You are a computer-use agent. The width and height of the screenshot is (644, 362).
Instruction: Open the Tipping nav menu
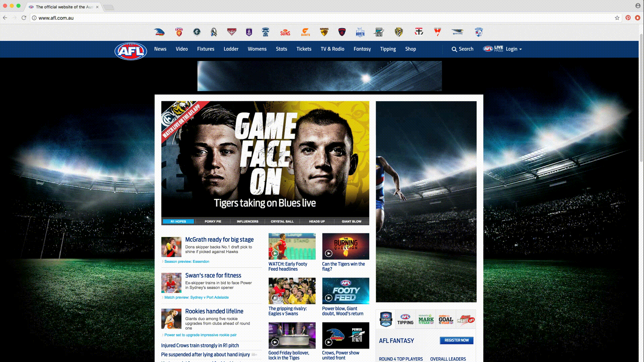388,49
